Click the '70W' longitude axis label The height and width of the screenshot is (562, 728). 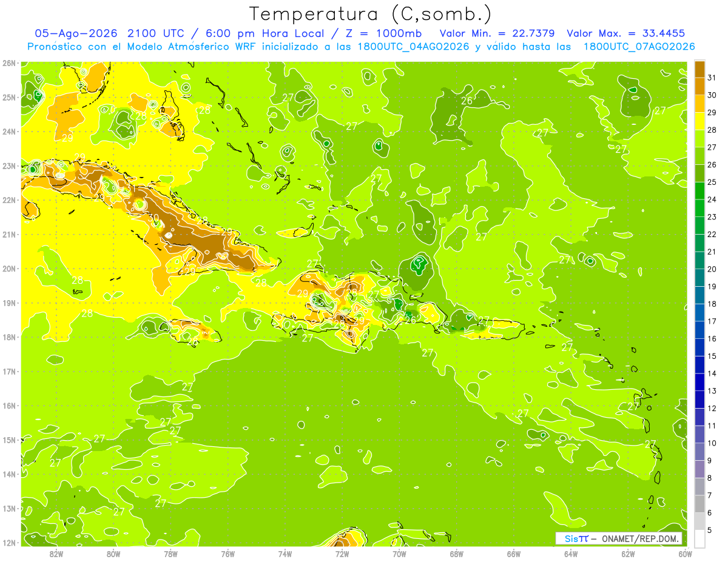click(x=399, y=553)
